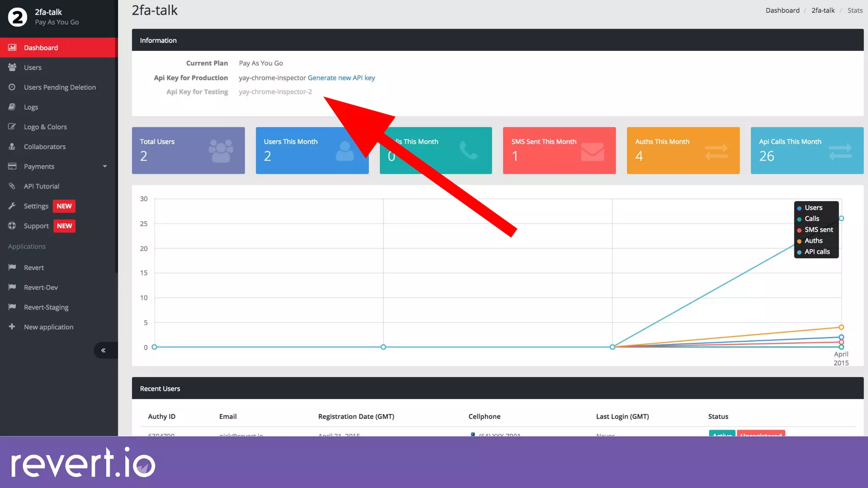Click the New application plus icon
Image resolution: width=868 pixels, height=488 pixels.
(12, 327)
